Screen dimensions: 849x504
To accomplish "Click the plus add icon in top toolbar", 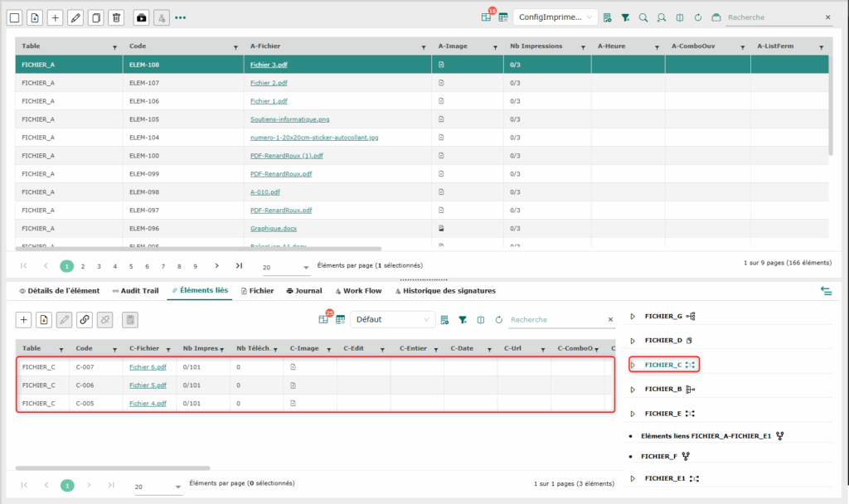I will click(x=55, y=17).
